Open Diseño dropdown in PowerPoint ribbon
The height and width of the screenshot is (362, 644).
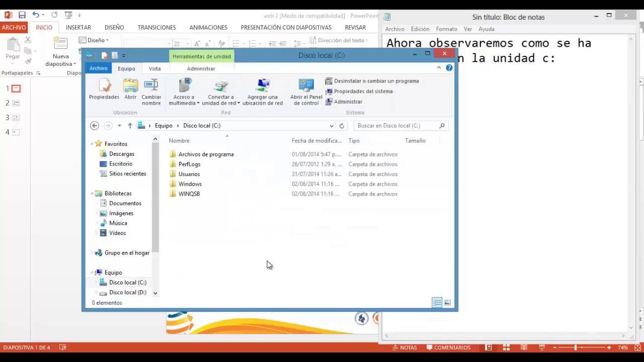(94, 40)
